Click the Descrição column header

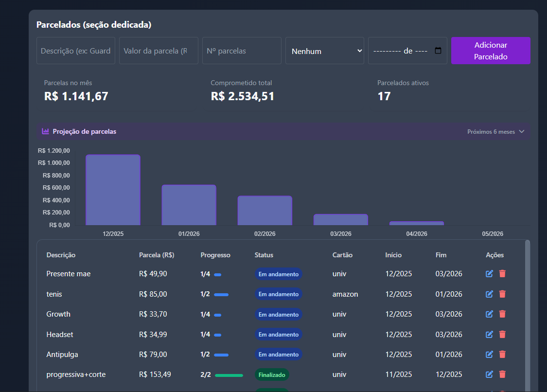tap(61, 255)
